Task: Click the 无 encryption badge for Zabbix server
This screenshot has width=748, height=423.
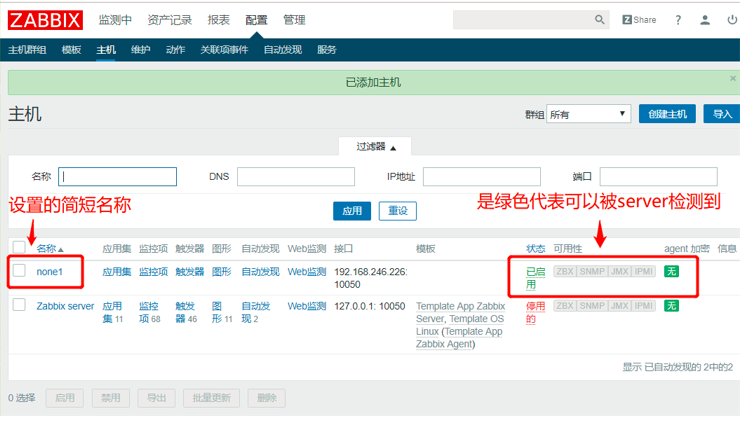Action: [671, 306]
